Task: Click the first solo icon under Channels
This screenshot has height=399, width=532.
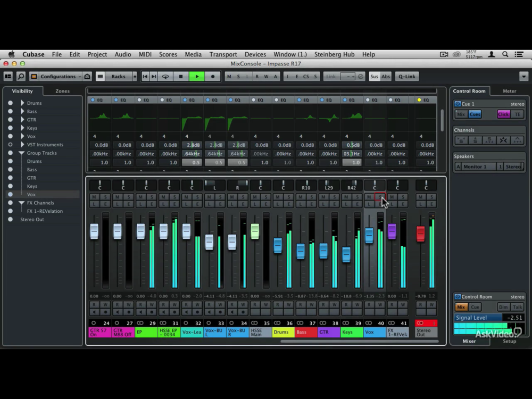Action: 461,140
